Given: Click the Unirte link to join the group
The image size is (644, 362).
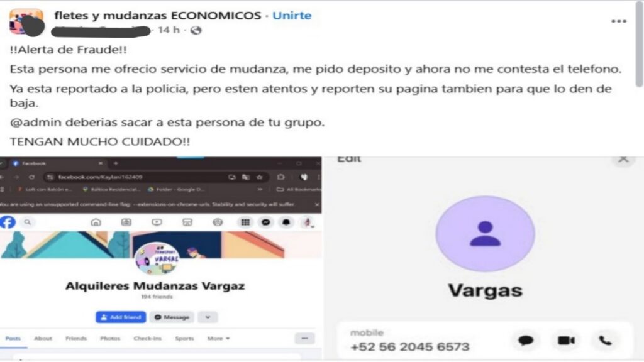Looking at the screenshot, I should (292, 16).
